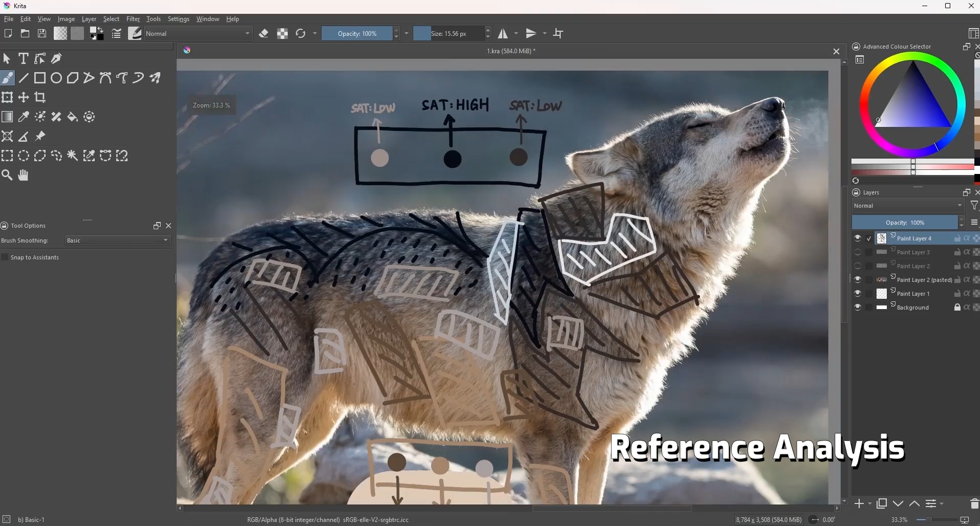Pick the Colour Sampler eyedropper tool
The image size is (980, 526).
point(24,117)
